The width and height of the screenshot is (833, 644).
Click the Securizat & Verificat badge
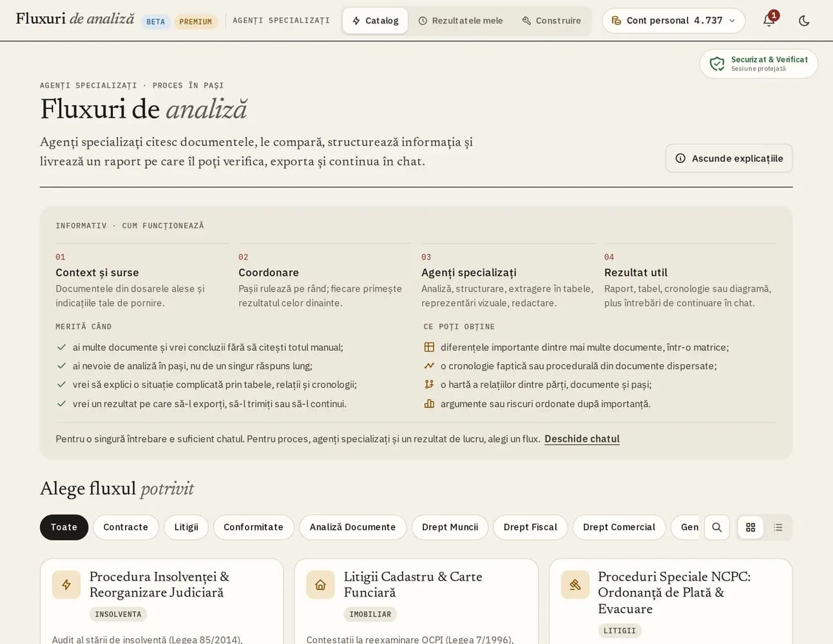tap(759, 64)
